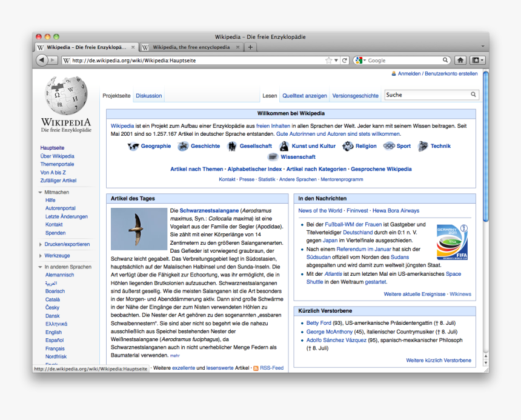Click the browser Home icon
The height and width of the screenshot is (420, 521).
[x=460, y=60]
